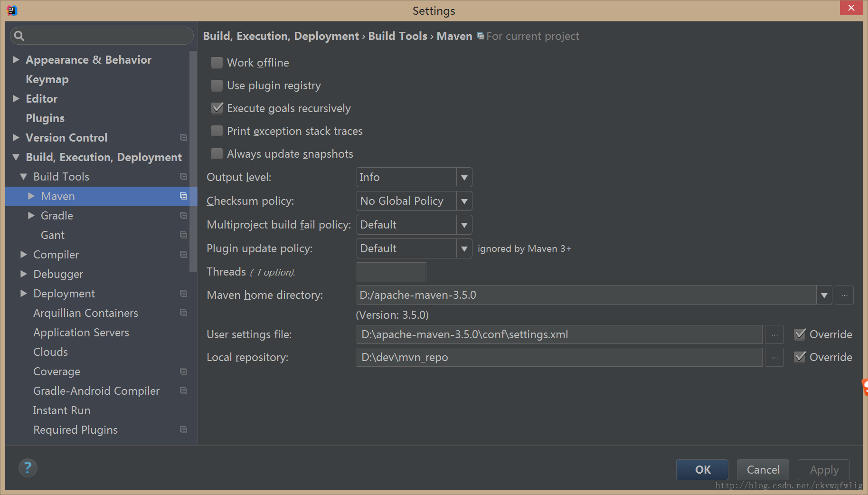
Task: Toggle Override for Local repository
Action: click(800, 357)
